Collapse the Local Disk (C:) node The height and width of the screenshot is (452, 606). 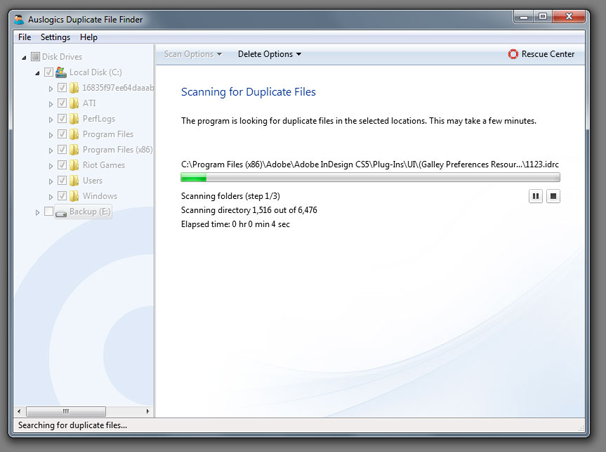38,73
